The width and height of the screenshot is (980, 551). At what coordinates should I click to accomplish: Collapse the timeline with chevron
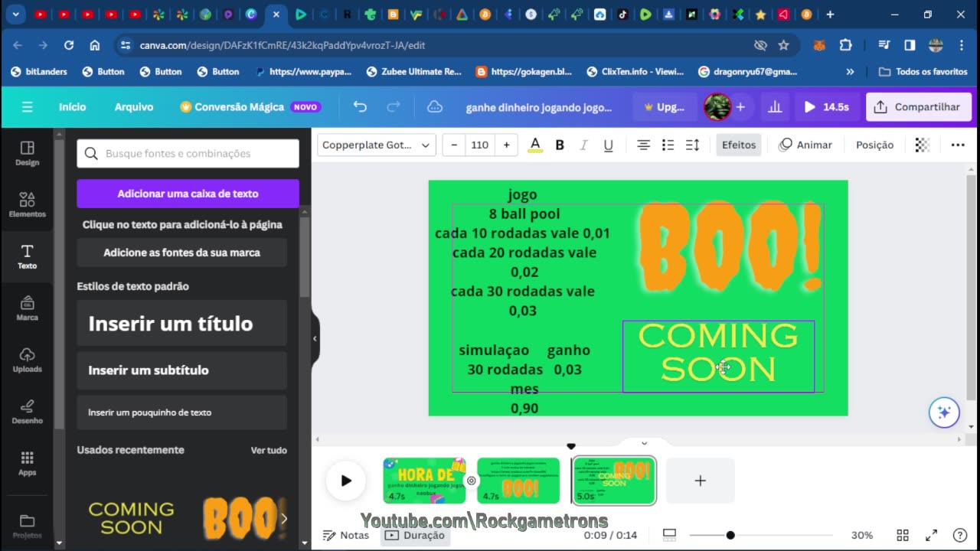point(644,443)
